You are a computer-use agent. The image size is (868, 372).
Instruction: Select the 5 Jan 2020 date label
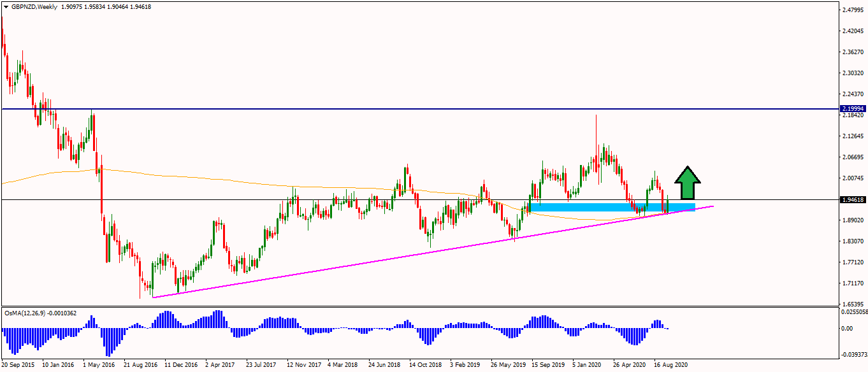click(588, 365)
